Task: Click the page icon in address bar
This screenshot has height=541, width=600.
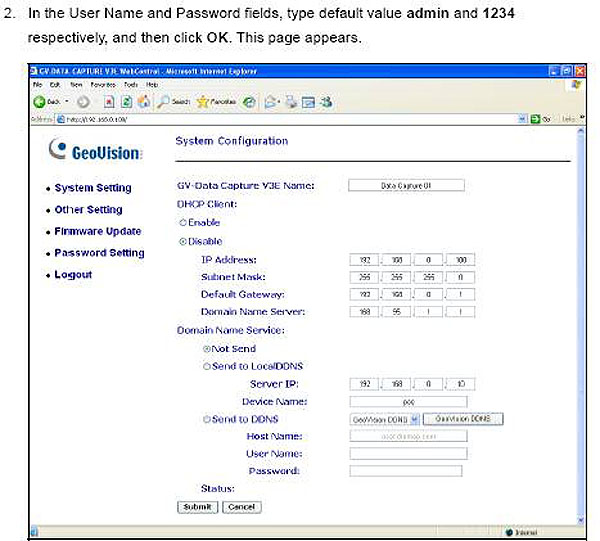Action: click(x=61, y=119)
